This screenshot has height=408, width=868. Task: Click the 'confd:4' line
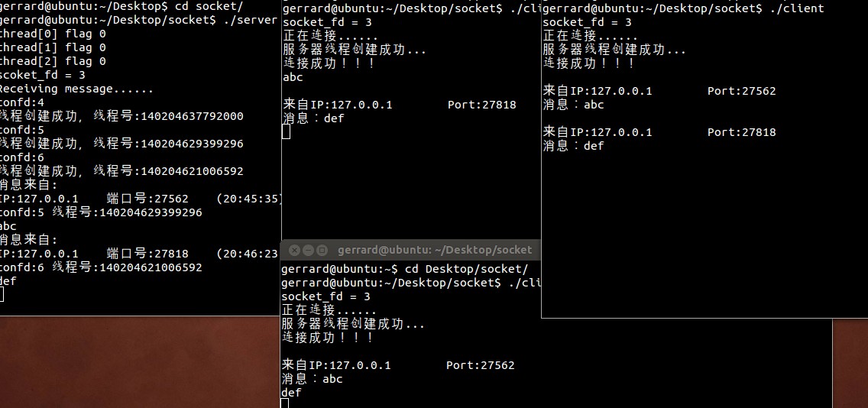22,102
